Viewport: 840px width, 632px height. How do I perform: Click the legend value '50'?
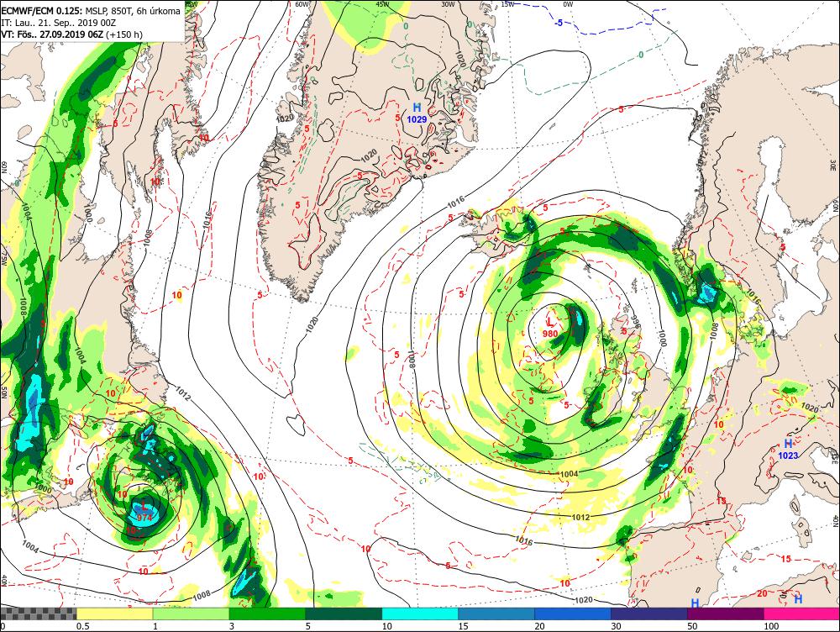pyautogui.click(x=692, y=626)
